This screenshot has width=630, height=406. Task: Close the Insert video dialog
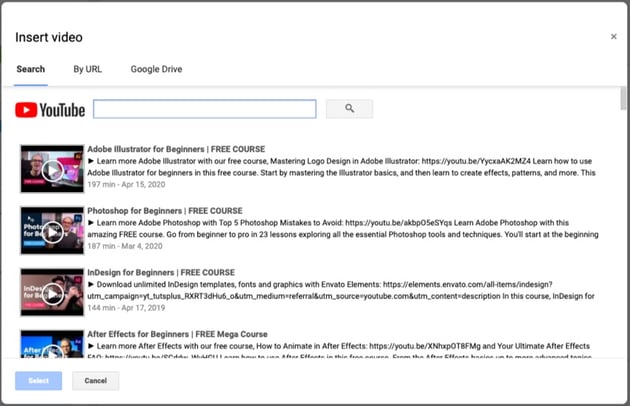click(614, 37)
